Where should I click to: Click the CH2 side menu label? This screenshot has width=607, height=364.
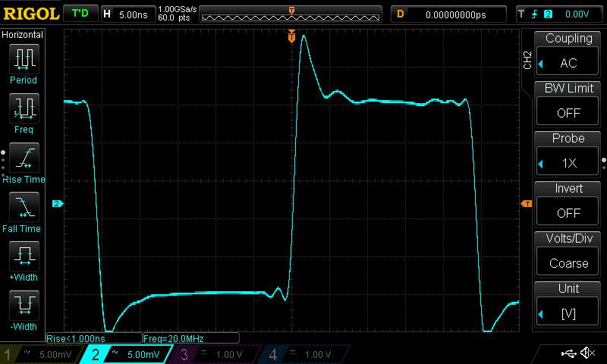(x=527, y=60)
